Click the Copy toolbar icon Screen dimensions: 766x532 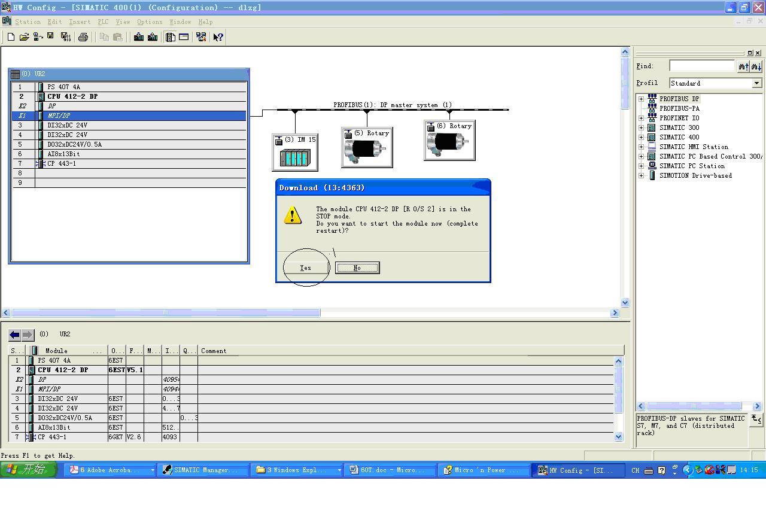tap(104, 37)
